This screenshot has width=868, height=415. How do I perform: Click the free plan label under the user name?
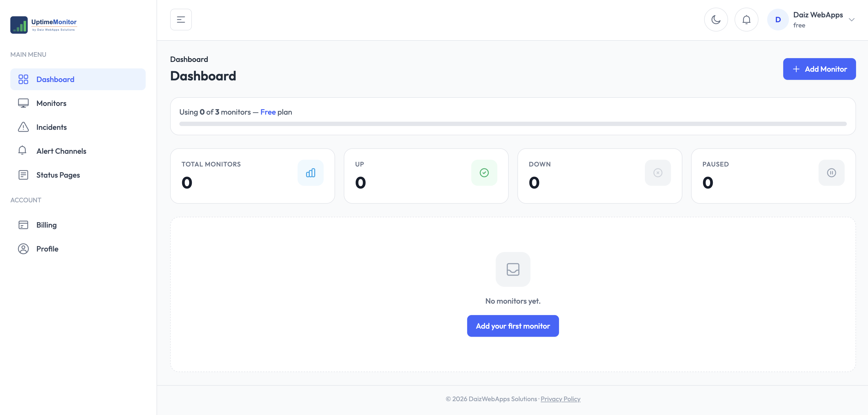point(799,25)
